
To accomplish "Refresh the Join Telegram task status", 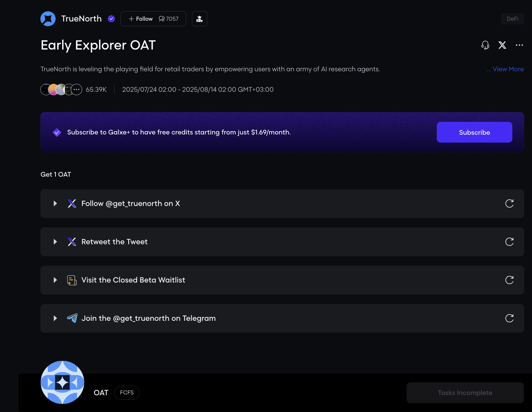I will 509,318.
